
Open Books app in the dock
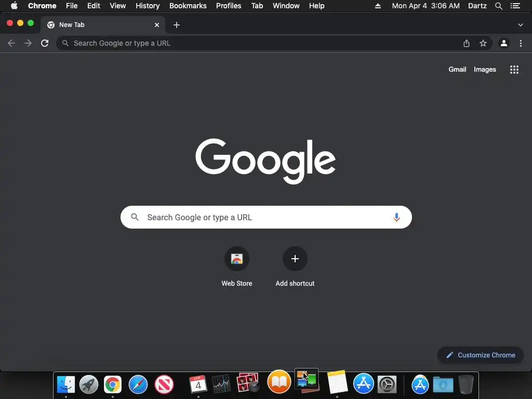point(279,381)
